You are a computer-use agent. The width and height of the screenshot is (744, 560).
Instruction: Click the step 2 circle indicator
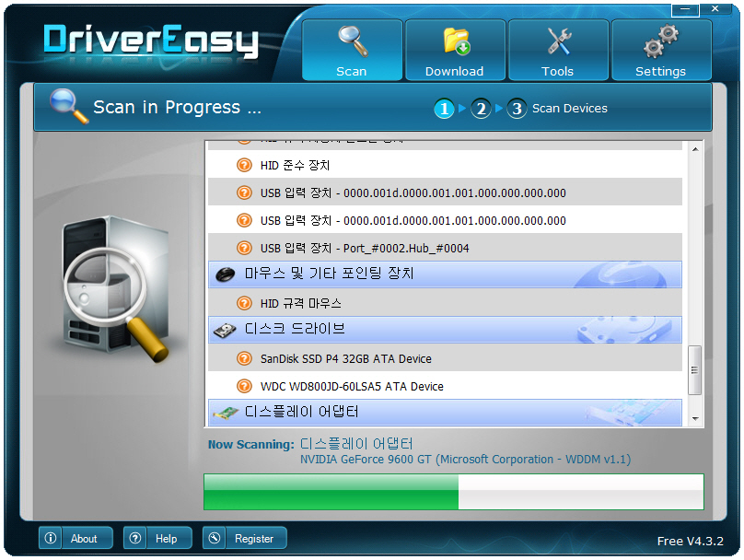point(481,109)
